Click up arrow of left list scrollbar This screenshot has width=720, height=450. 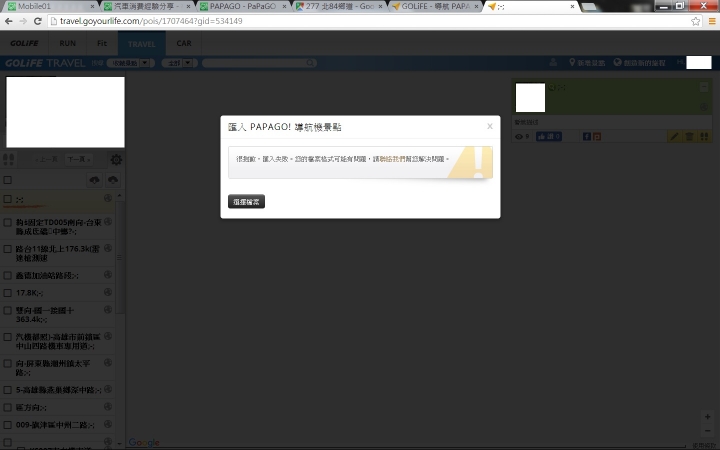[120, 196]
